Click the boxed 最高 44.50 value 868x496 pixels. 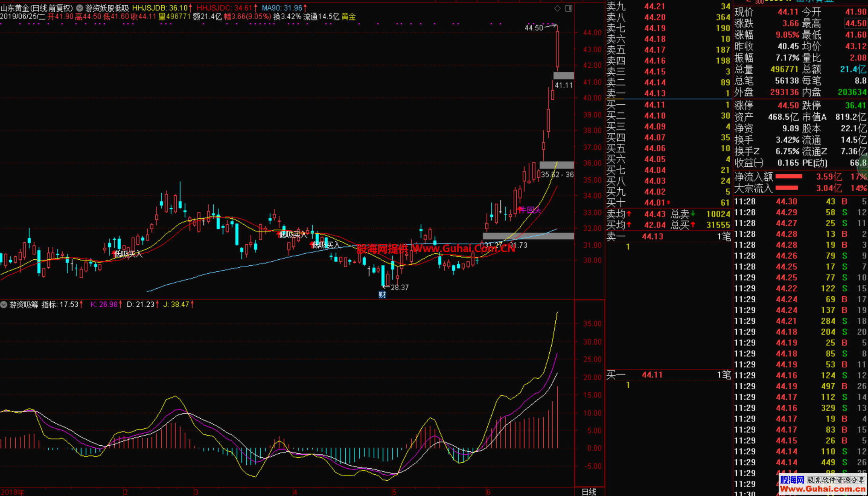pos(855,23)
